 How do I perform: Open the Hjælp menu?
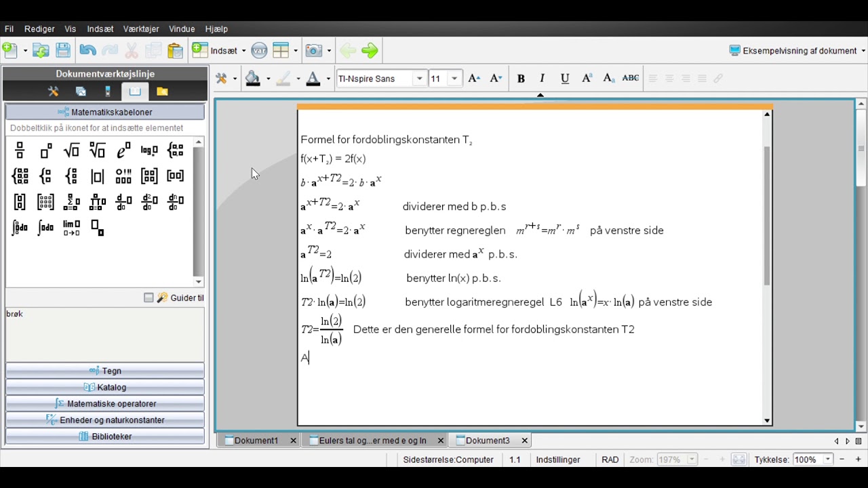216,29
